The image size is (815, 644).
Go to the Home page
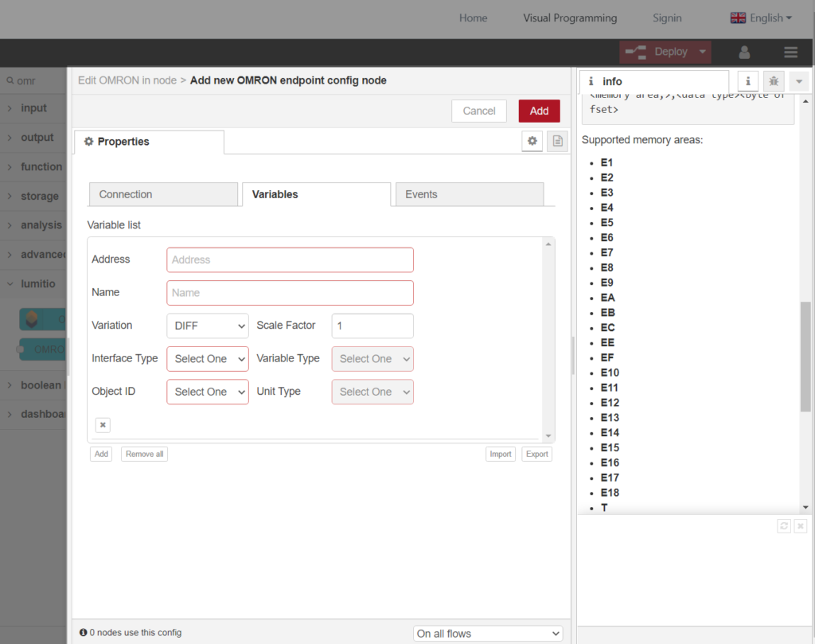(473, 18)
